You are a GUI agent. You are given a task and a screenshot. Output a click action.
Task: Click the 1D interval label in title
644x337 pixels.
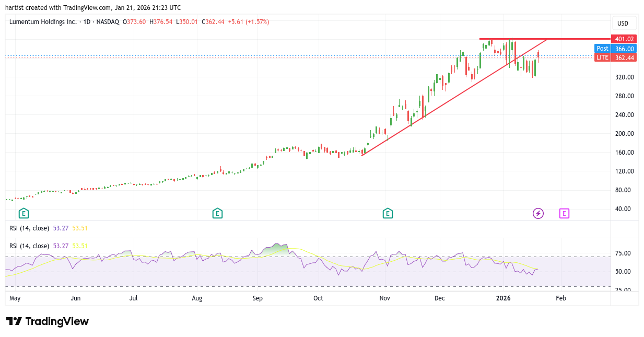click(88, 22)
